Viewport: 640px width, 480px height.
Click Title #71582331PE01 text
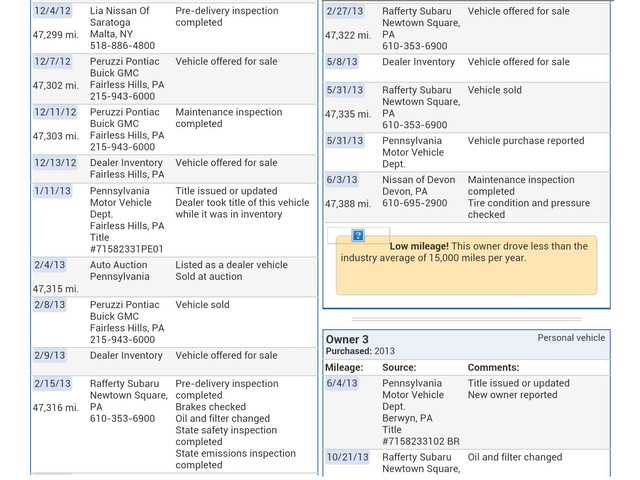[127, 243]
